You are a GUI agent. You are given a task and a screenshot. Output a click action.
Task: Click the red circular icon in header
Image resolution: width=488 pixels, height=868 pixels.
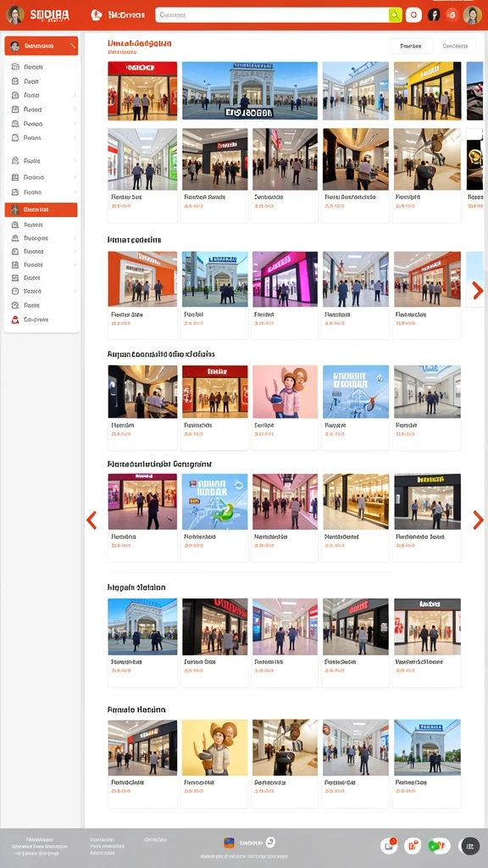[x=452, y=15]
